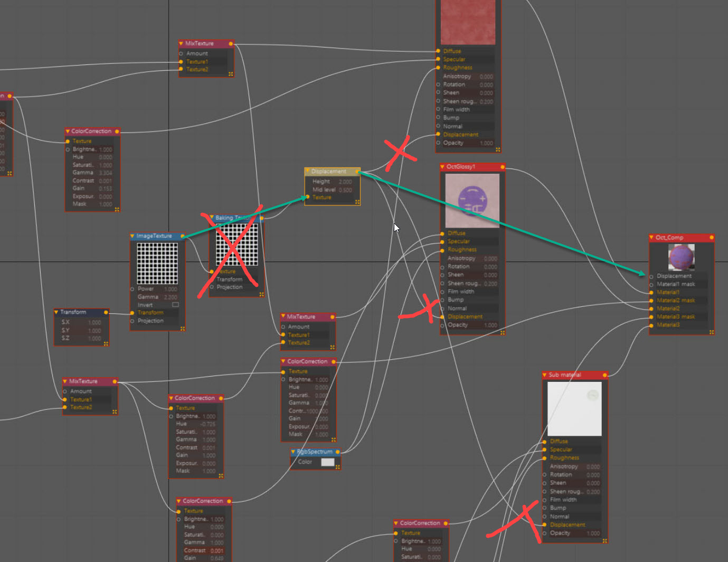Image resolution: width=728 pixels, height=562 pixels.
Task: Click the OctGlossy1 material preview thumbnail
Action: coord(472,201)
